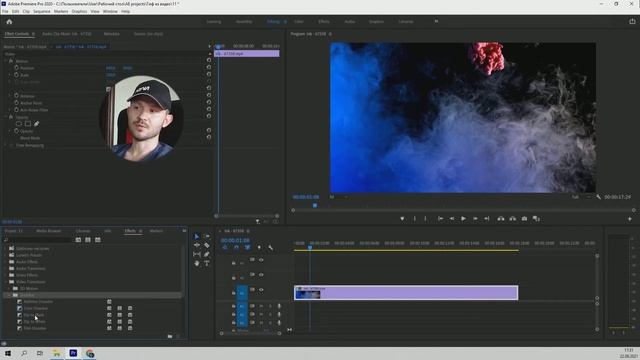Play the sequence in Program monitor
Viewport: 640px width, 360px height.
pos(463,219)
